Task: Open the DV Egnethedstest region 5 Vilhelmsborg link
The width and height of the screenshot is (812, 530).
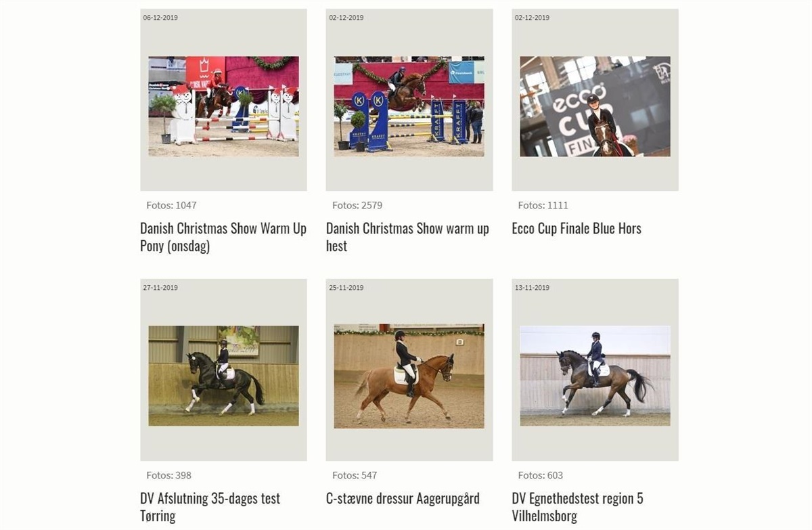Action: pyautogui.click(x=577, y=507)
